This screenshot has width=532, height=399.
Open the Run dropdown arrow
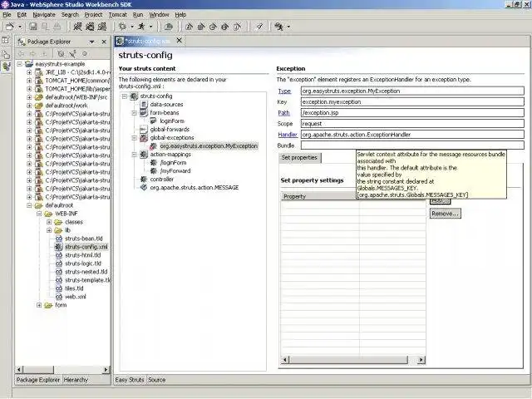(x=151, y=27)
